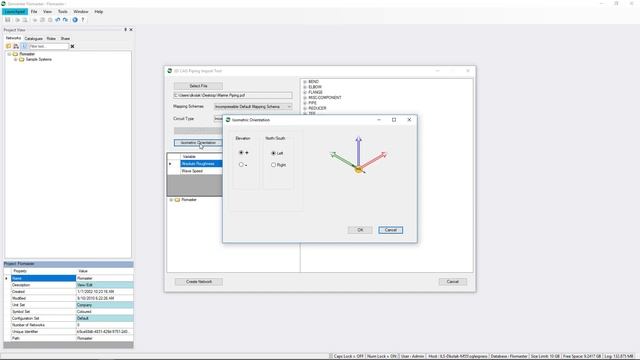Minimize the Isometric Orientation dialog

point(379,120)
